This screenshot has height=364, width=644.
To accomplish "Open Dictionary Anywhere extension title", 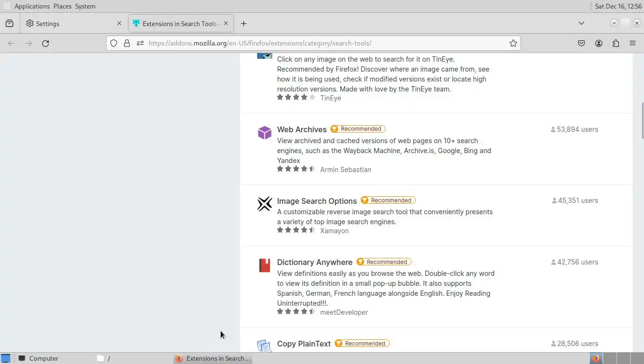I will click(315, 262).
